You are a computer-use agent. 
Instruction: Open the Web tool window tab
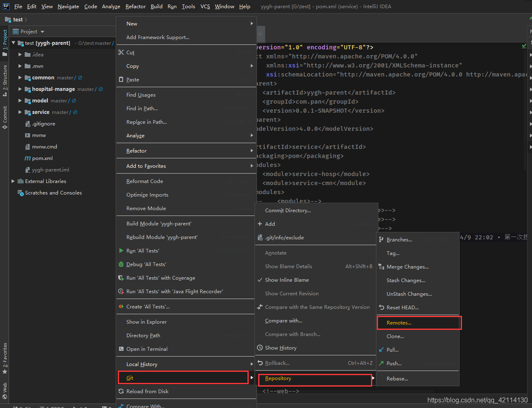pos(5,391)
